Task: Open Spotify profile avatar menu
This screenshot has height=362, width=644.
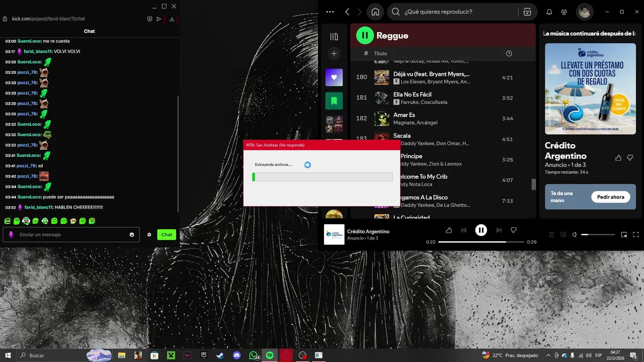Action: (x=584, y=12)
